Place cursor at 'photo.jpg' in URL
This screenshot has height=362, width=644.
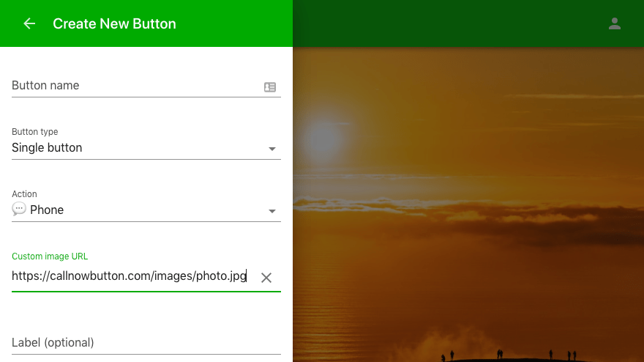pos(221,276)
